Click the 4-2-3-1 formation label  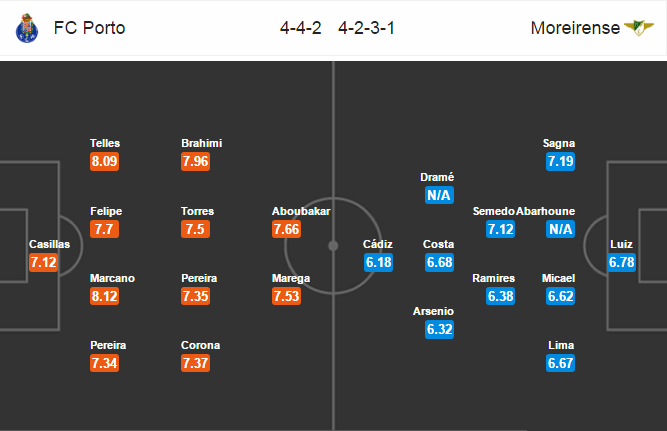coord(367,28)
